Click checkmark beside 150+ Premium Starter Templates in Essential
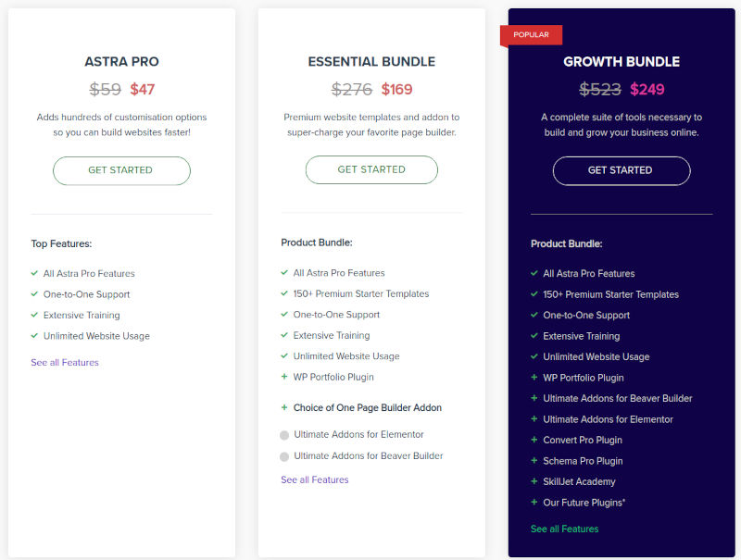 [284, 293]
